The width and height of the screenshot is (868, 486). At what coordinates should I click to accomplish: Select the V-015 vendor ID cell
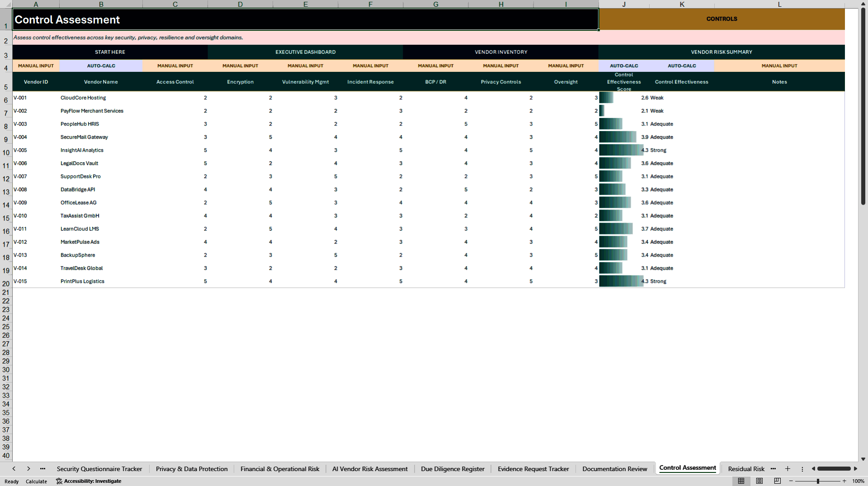[36, 281]
